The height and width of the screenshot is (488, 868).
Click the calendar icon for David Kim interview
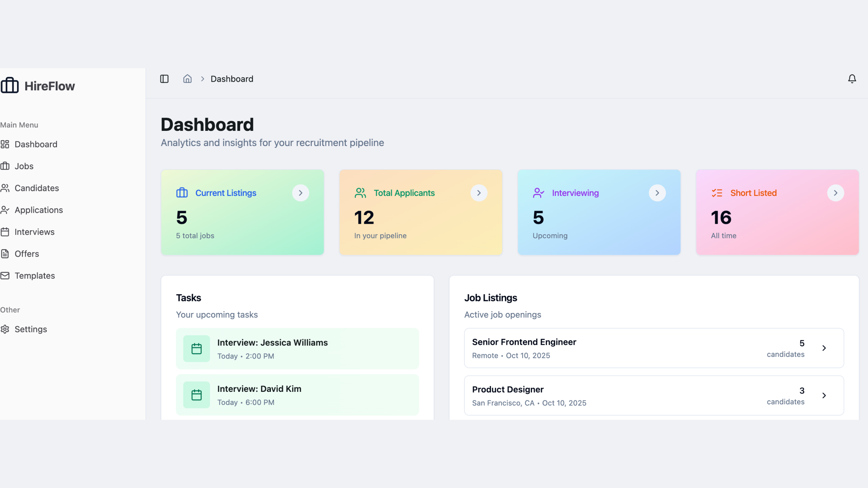pyautogui.click(x=196, y=395)
